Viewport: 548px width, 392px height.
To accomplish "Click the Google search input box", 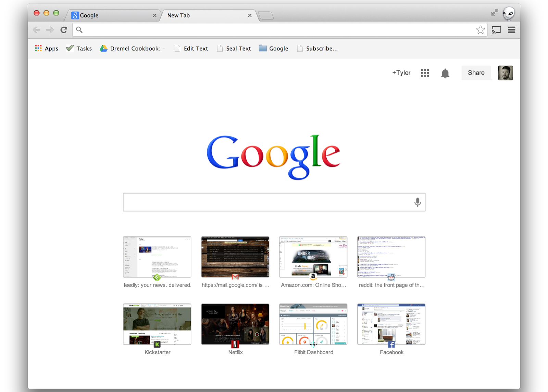I will click(267, 202).
